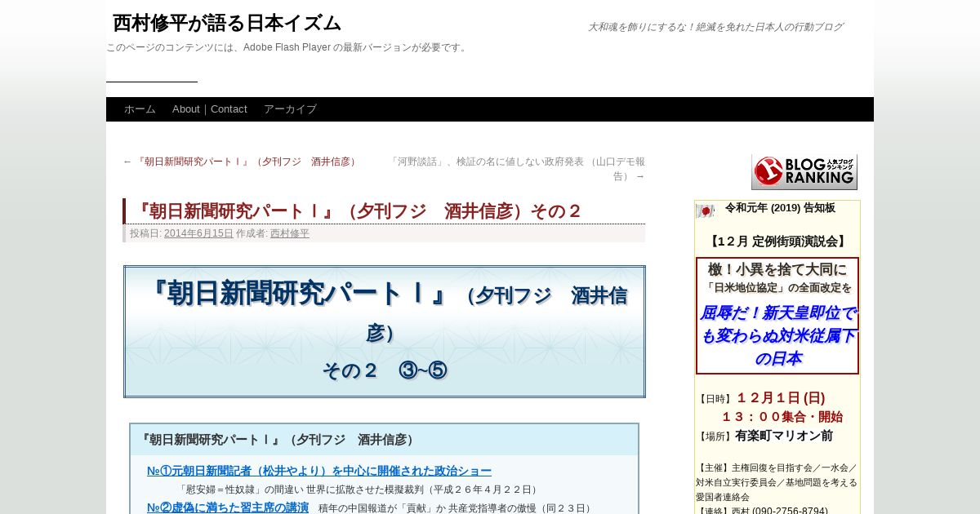Image resolution: width=980 pixels, height=514 pixels.
Task: Click the description 「慰安婦＝性奴隷」の間違い
Action: point(360,490)
